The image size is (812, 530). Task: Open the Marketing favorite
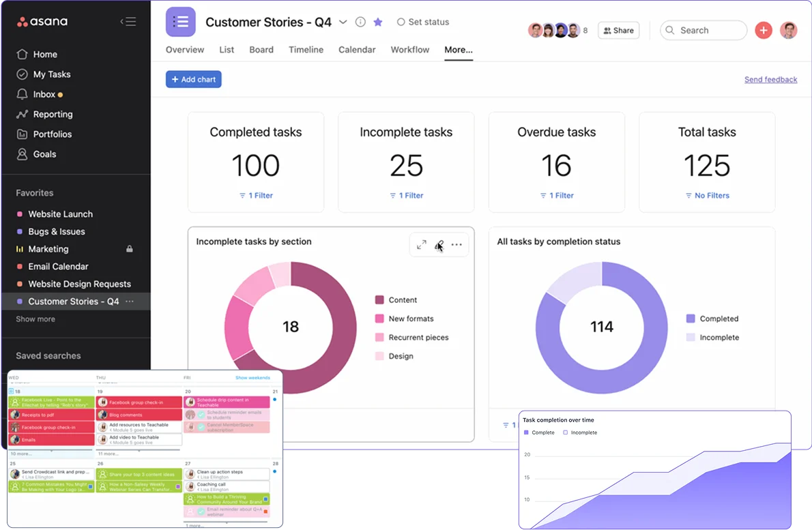pos(48,249)
